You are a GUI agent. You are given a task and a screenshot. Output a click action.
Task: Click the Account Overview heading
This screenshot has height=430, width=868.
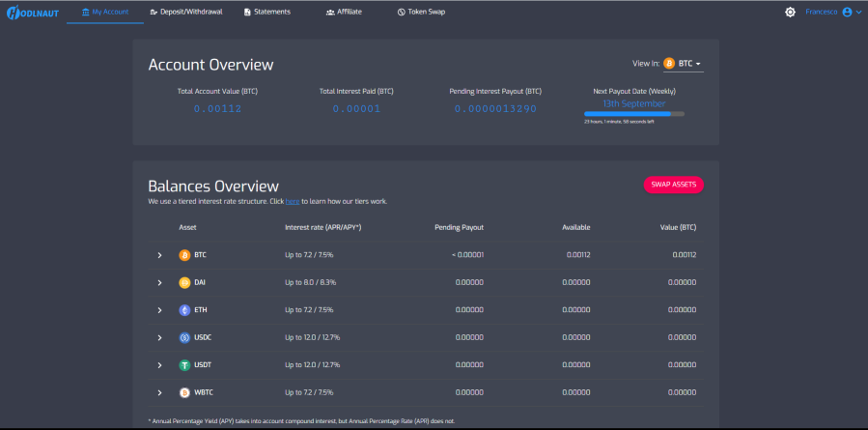[x=210, y=65]
